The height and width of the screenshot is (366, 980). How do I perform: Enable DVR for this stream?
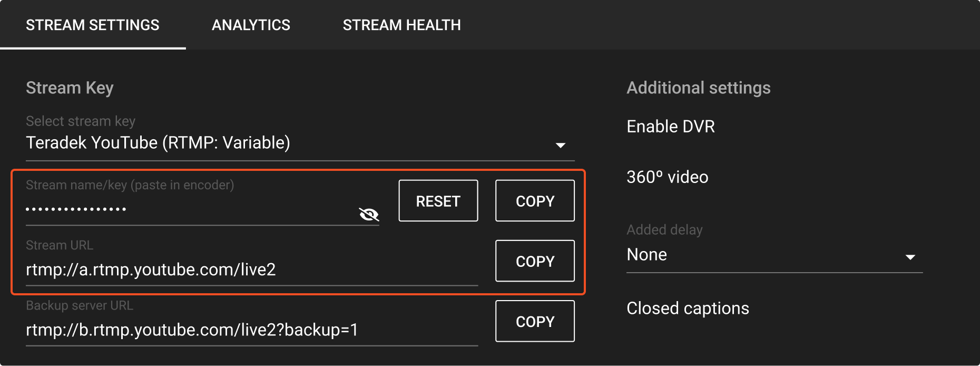tap(670, 127)
